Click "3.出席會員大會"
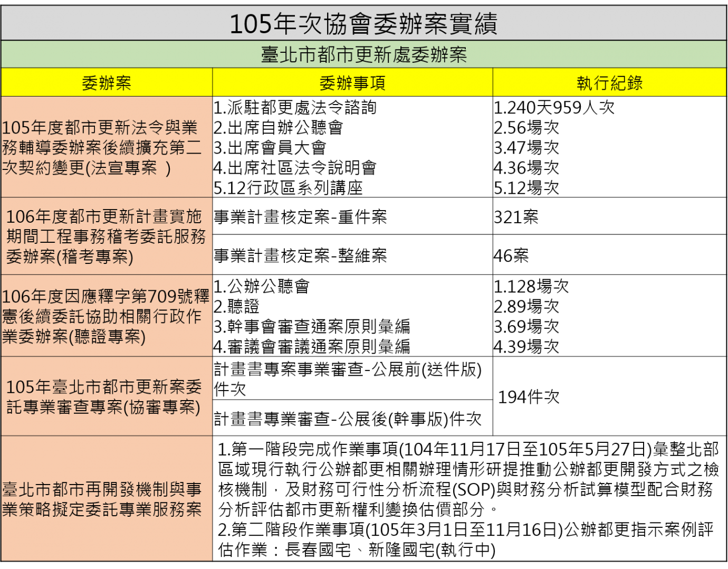This screenshot has width=728, height=569. (270, 148)
